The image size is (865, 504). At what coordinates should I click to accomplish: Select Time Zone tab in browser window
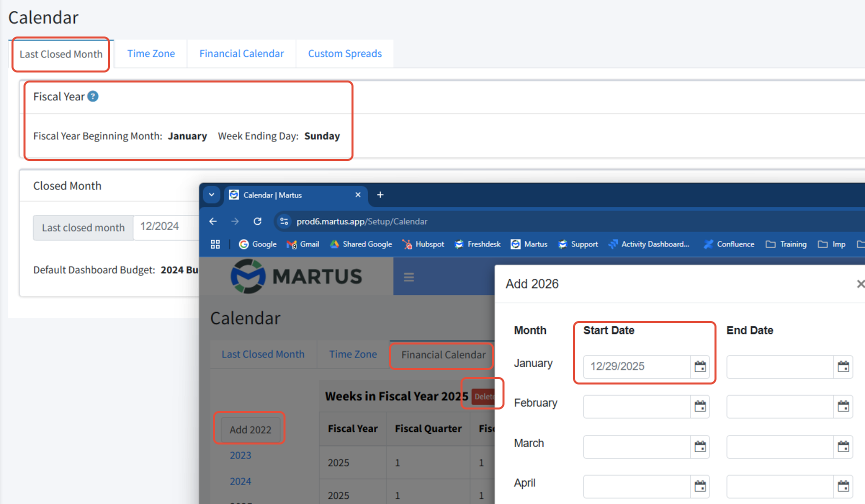(x=353, y=354)
